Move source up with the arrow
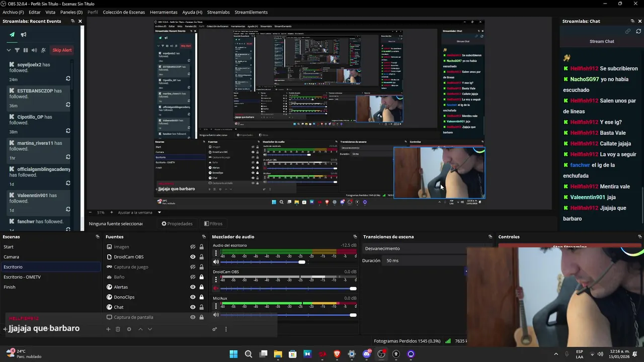Screen dimensions: 644x362 pyautogui.click(x=140, y=329)
